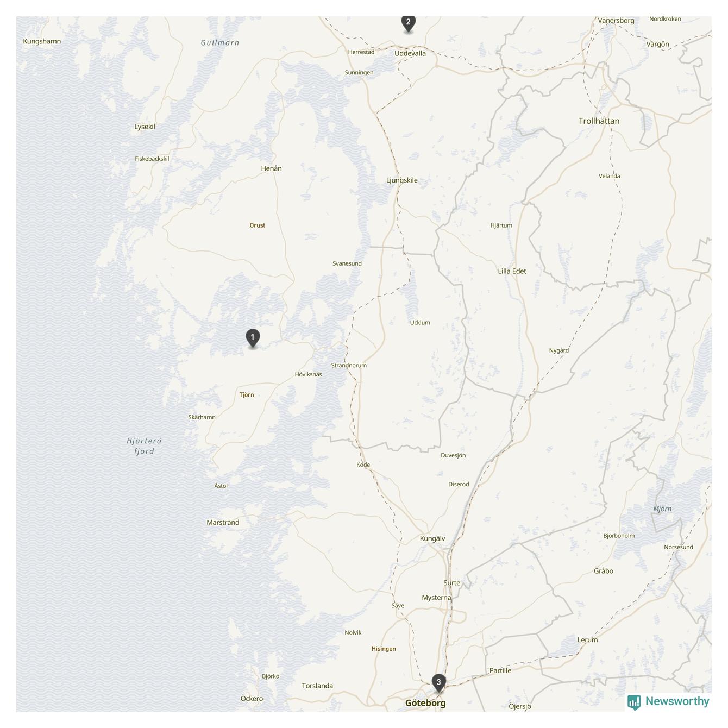Click the Hjärterö fjord water label
Screen dimensions: 728x728
click(x=144, y=446)
